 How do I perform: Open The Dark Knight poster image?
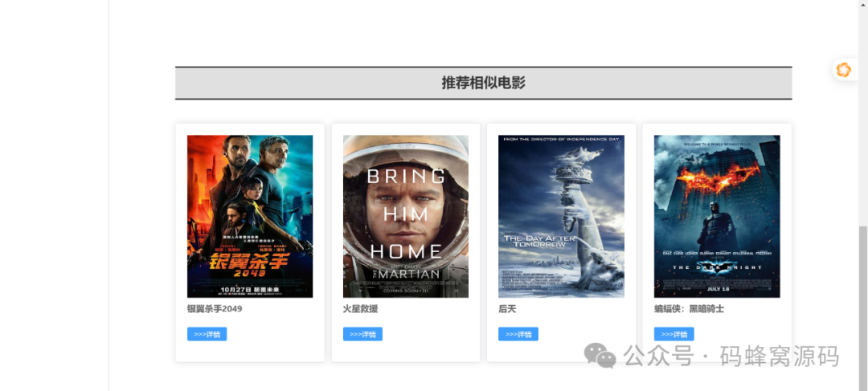717,216
